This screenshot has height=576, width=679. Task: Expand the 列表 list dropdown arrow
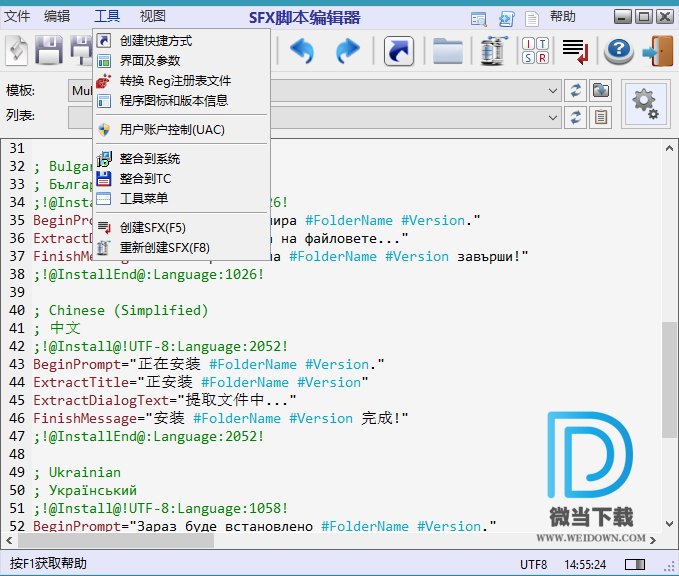coord(553,117)
